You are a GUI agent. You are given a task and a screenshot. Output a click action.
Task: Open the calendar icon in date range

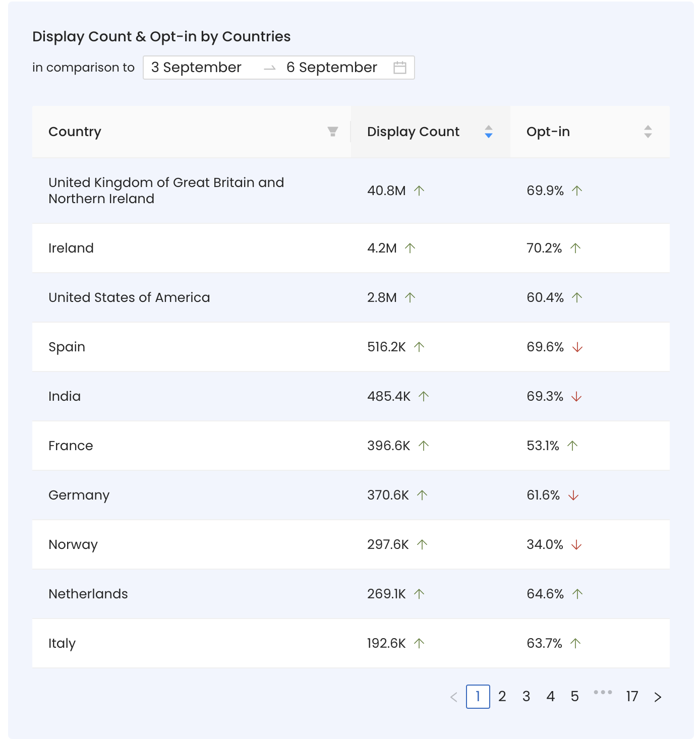[x=399, y=68]
